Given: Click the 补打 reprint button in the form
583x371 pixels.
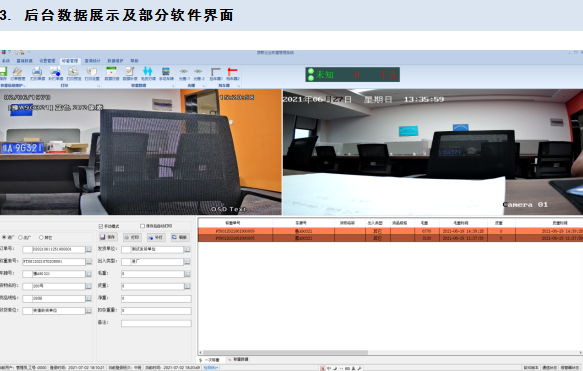Looking at the screenshot, I should tap(156, 237).
